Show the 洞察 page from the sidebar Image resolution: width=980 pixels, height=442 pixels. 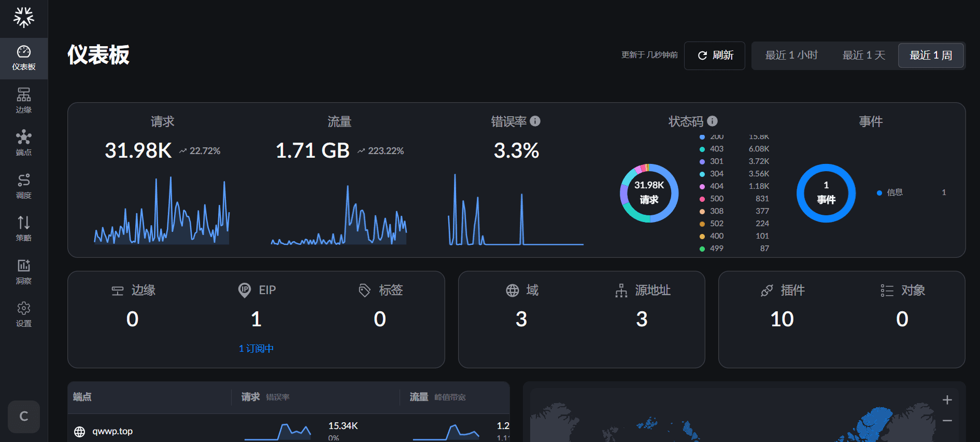point(24,272)
